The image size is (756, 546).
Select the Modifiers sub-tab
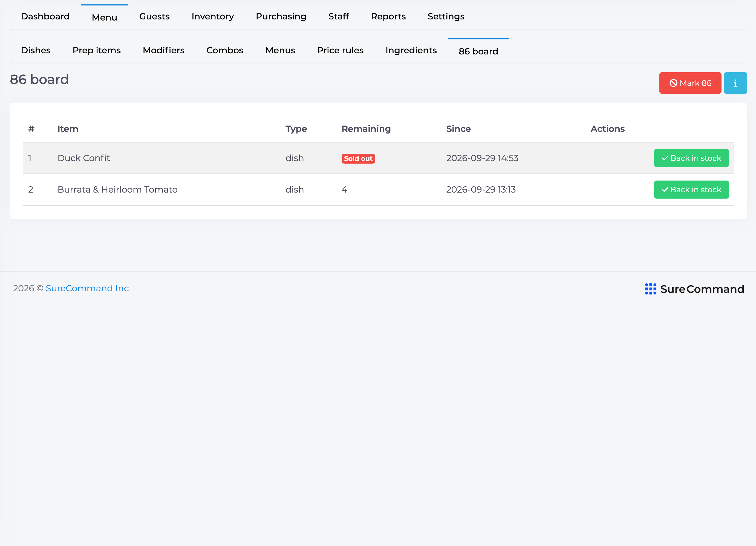coord(163,50)
